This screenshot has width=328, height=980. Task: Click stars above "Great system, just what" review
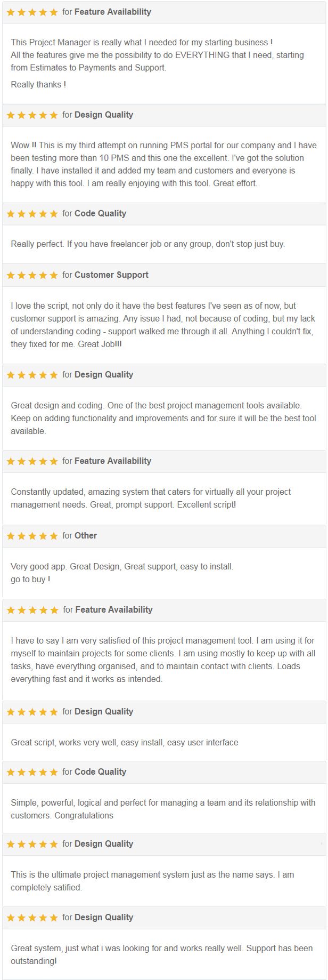pyautogui.click(x=32, y=918)
